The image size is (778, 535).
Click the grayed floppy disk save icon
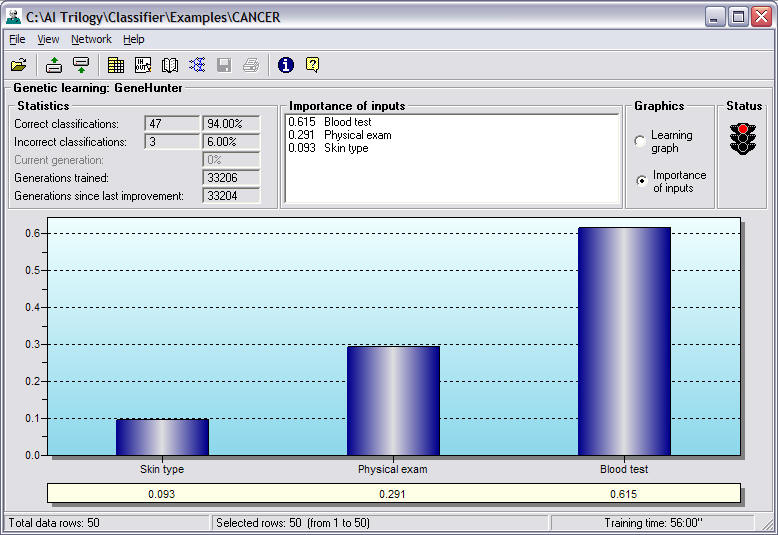224,65
